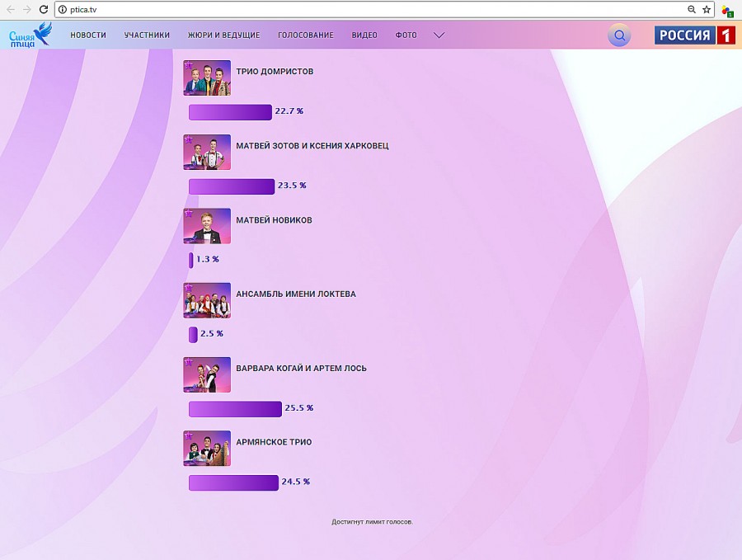
Task: Click Варвара Когай и Артем Лось bar
Action: click(x=235, y=408)
